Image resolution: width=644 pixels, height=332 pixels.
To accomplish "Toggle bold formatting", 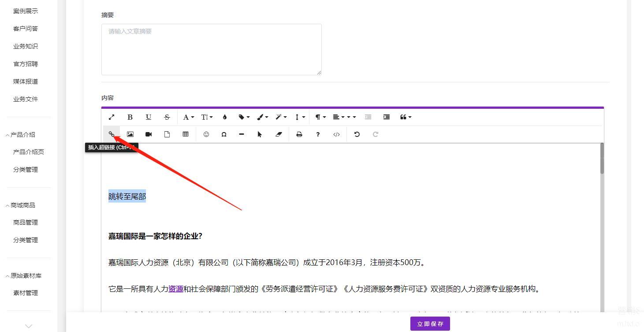I will click(x=130, y=117).
